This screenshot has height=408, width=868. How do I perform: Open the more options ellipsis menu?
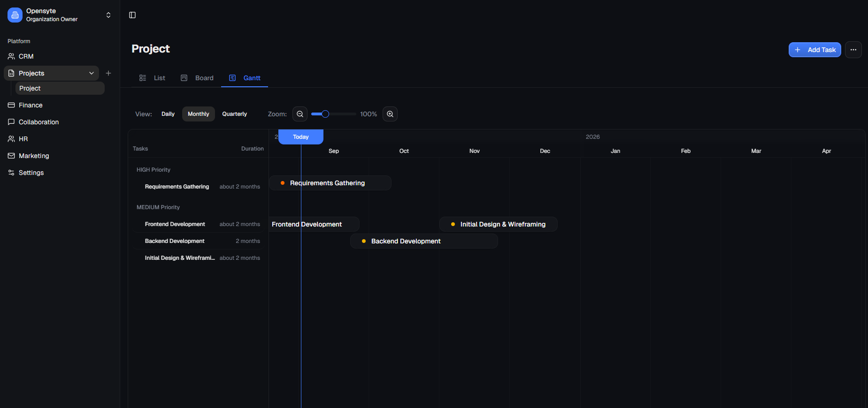coord(853,50)
